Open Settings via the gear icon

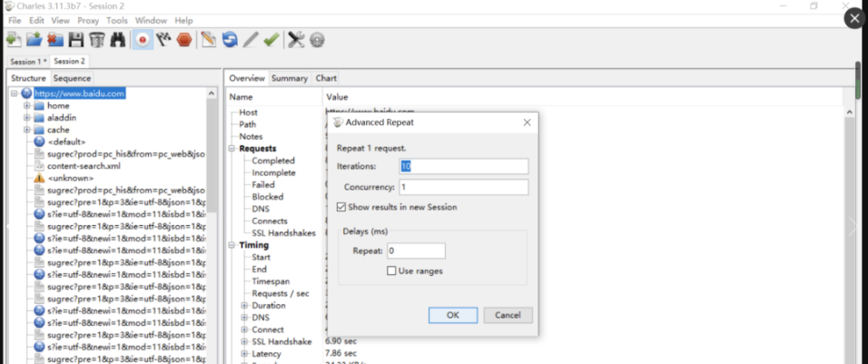coord(317,40)
